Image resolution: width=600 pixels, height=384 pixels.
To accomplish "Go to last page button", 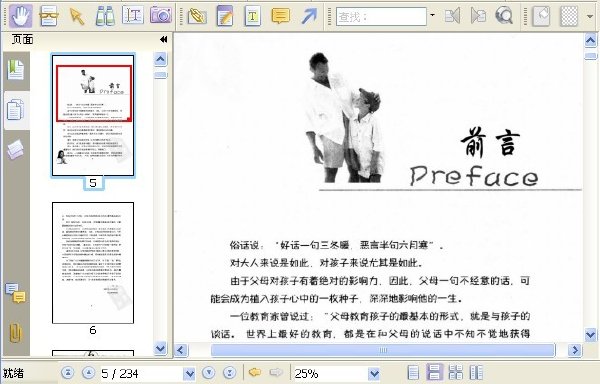I will coord(229,373).
